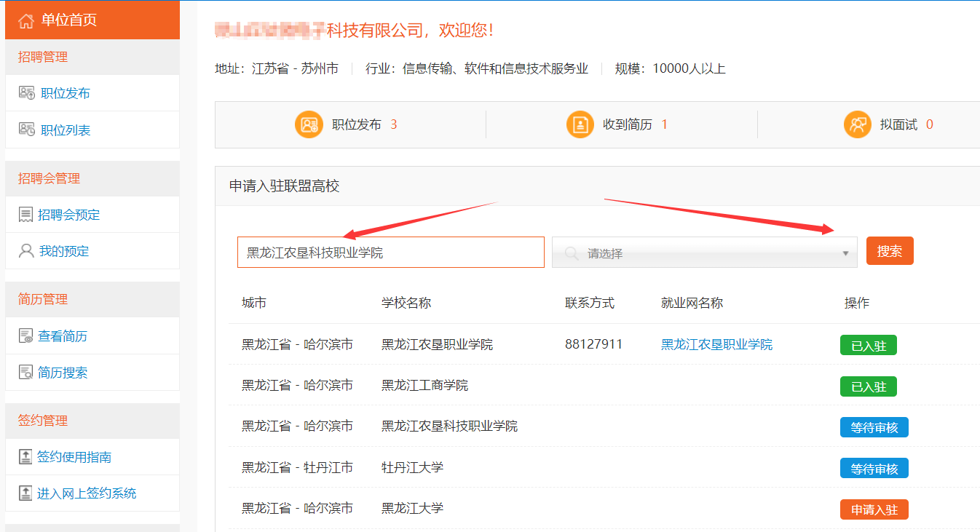Click the orange 拟面试 circle icon
The image size is (980, 532).
857,124
